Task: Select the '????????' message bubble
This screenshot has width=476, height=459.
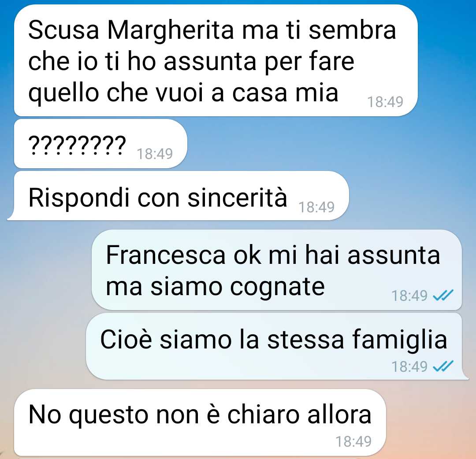Action: [x=100, y=144]
